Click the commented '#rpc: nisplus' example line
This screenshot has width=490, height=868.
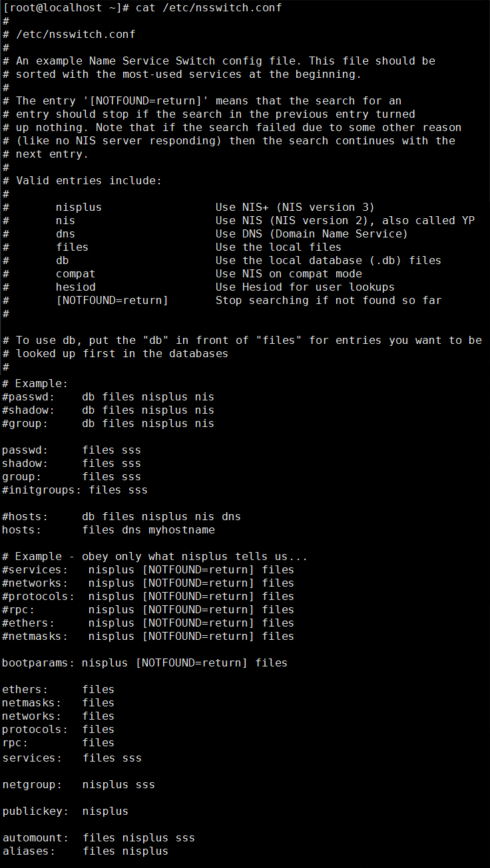pos(148,610)
